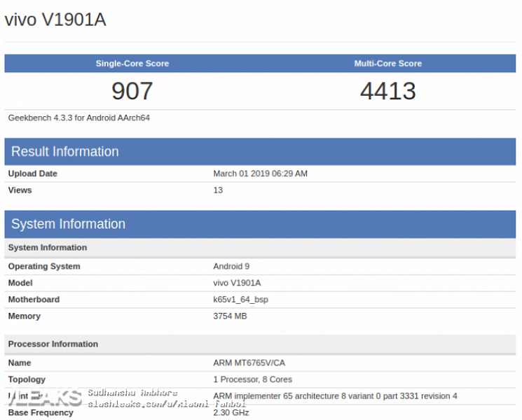
Task: Click the single-core score 907
Action: tap(132, 91)
